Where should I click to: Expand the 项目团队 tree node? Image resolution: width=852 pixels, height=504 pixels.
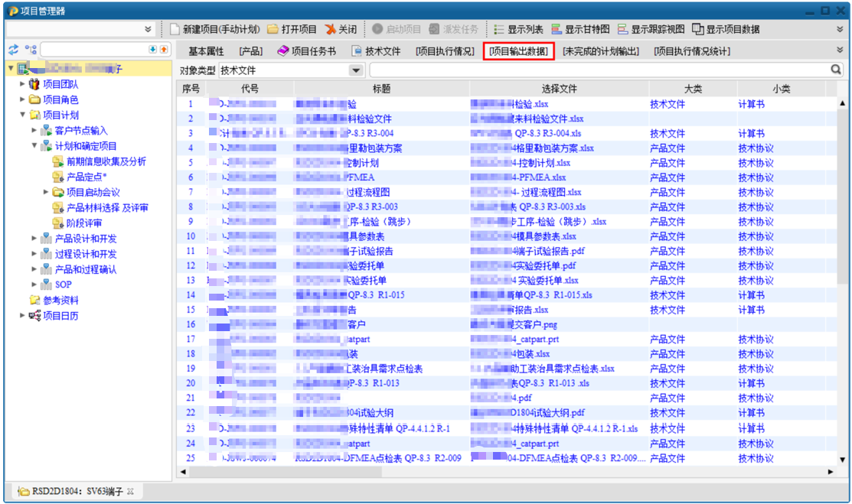23,84
